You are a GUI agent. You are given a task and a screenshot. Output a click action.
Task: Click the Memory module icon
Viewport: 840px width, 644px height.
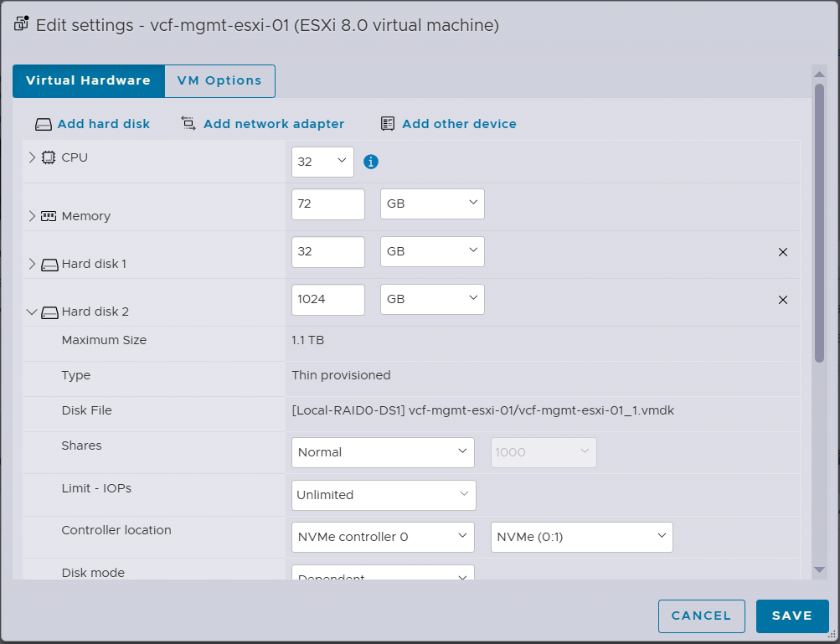click(49, 216)
